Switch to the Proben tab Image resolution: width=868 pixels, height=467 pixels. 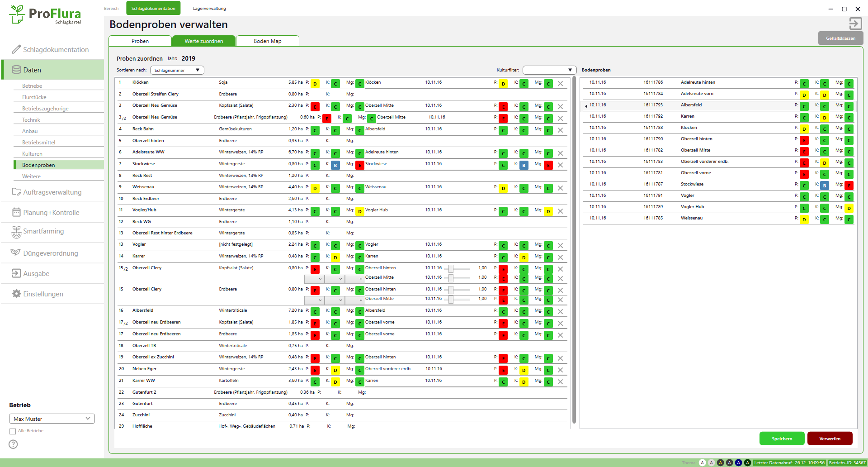(140, 41)
